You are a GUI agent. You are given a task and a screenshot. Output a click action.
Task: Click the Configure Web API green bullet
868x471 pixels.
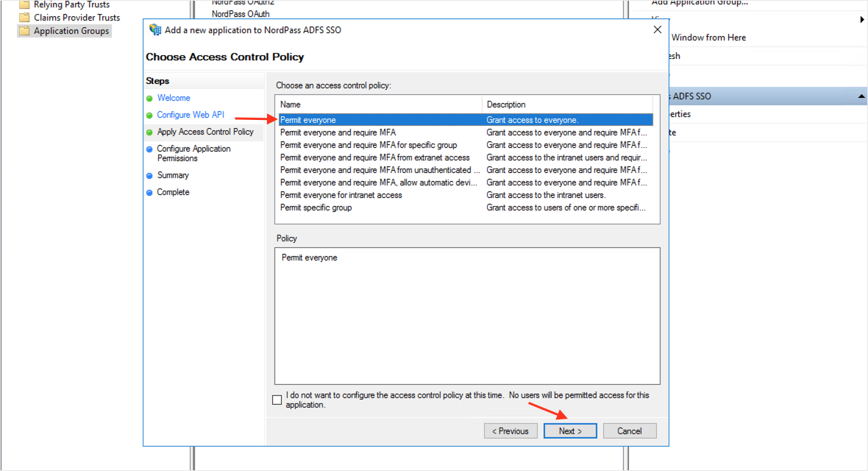click(149, 116)
